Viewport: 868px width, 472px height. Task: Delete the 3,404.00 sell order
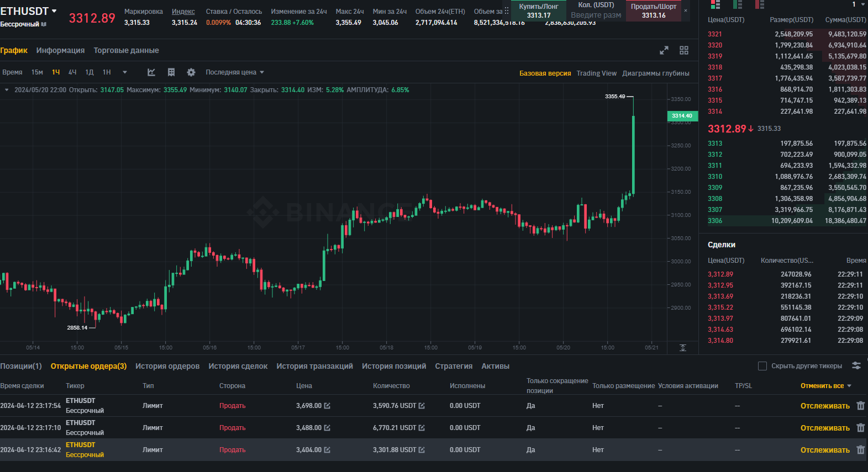pyautogui.click(x=860, y=450)
